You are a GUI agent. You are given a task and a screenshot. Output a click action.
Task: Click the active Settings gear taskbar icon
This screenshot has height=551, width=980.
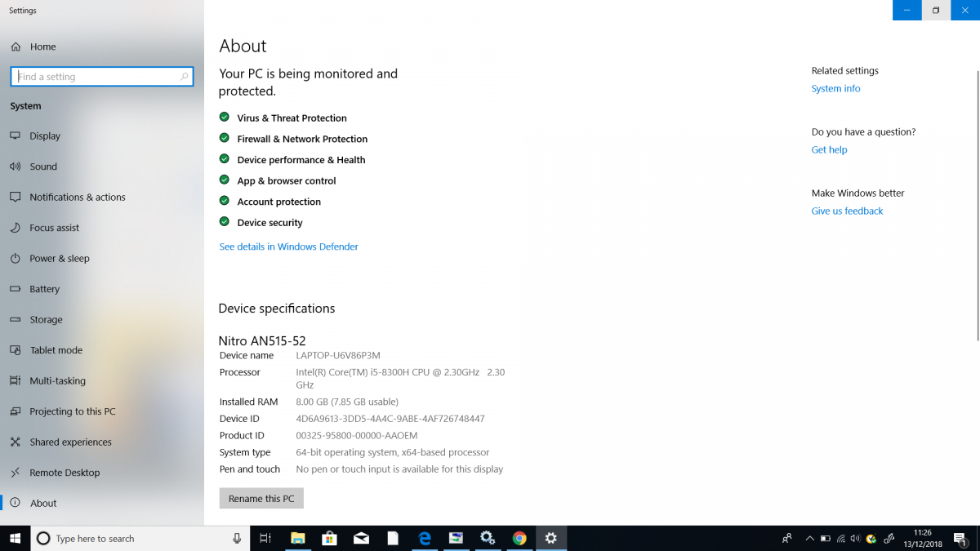(551, 539)
